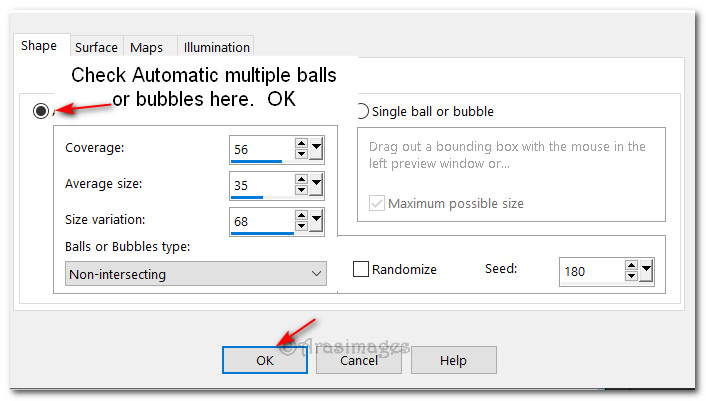Choose the Single ball or bubble option

[361, 111]
